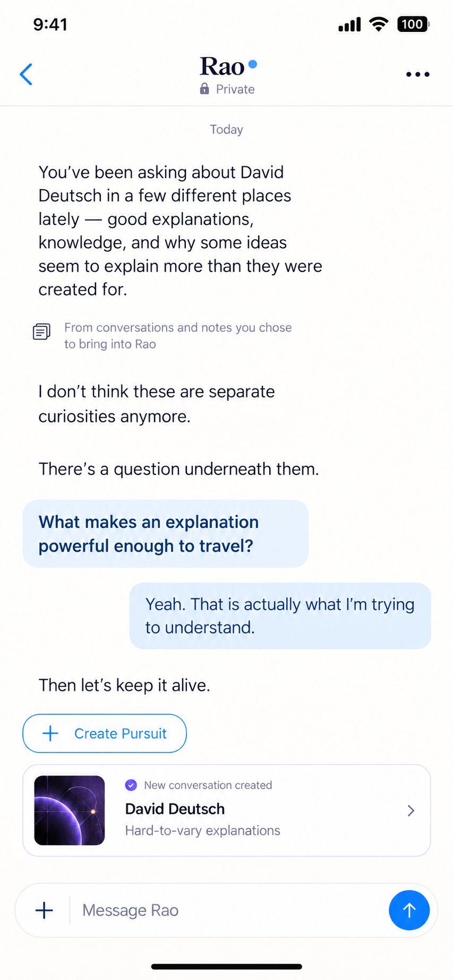Open David Deutsch card via chevron
The width and height of the screenshot is (453, 980).
411,810
